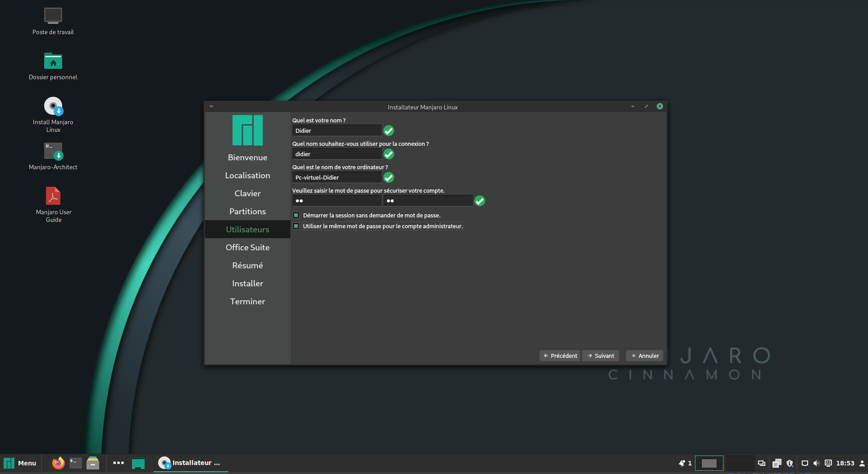Image resolution: width=868 pixels, height=474 pixels.
Task: Focus the name field containing Didier
Action: [337, 131]
